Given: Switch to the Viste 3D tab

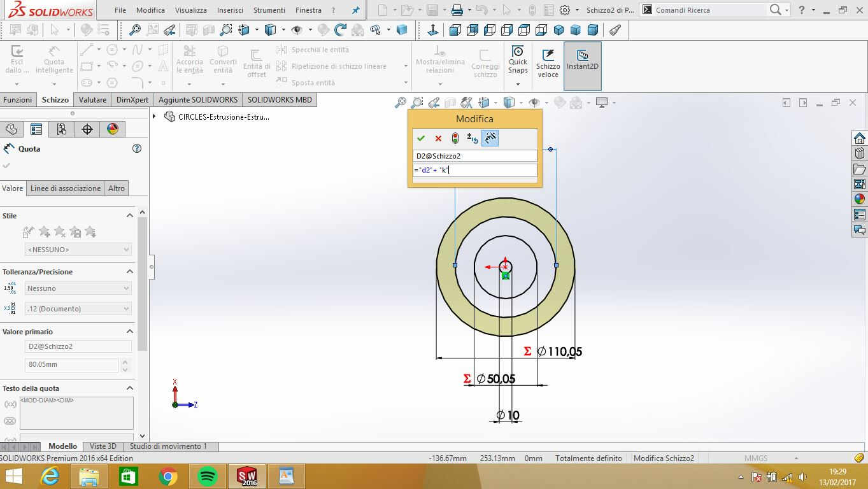Looking at the screenshot, I should click(x=103, y=446).
